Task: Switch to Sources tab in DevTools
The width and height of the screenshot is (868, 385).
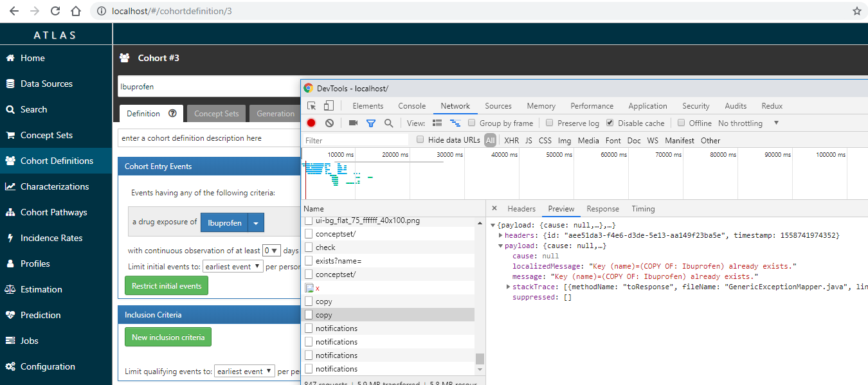Action: pos(498,106)
